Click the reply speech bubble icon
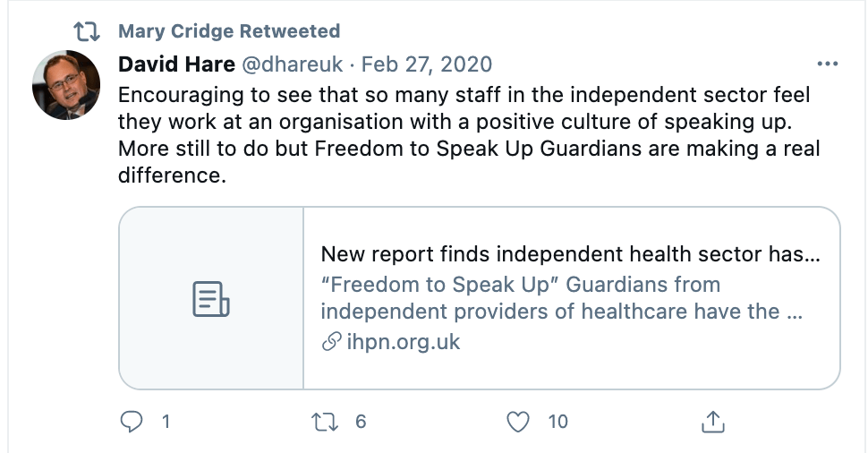868x453 pixels. (x=132, y=421)
